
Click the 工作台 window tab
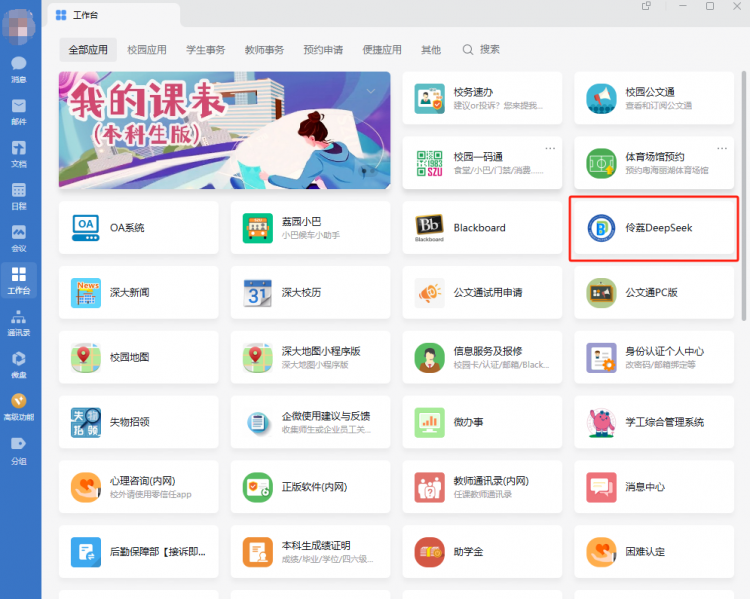114,15
